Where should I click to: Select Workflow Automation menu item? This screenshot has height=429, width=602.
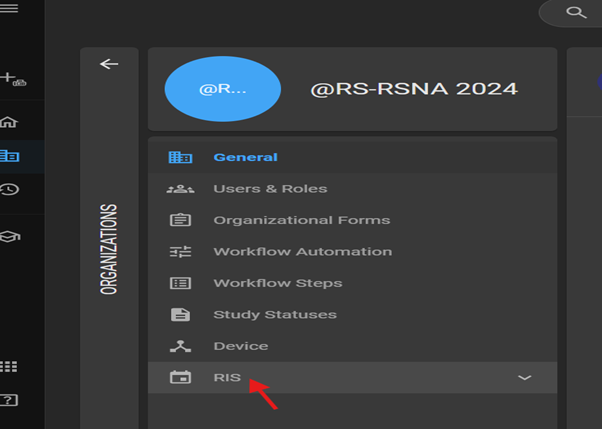point(302,252)
